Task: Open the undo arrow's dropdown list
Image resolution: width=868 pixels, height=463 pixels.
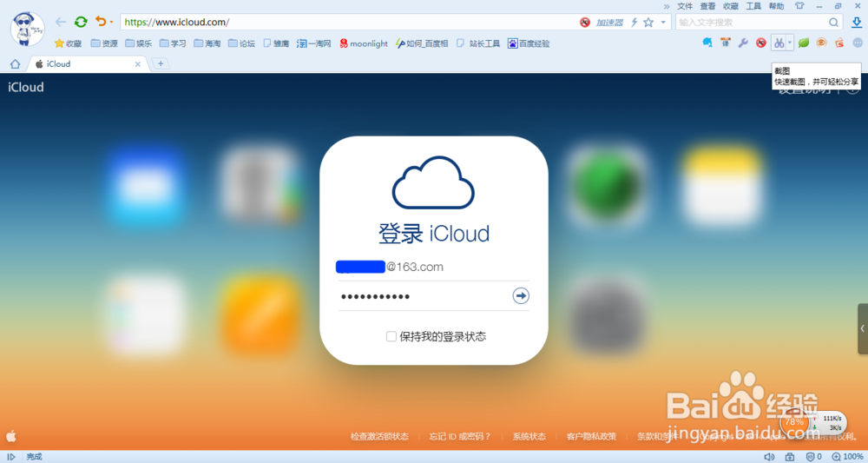Action: coord(111,23)
